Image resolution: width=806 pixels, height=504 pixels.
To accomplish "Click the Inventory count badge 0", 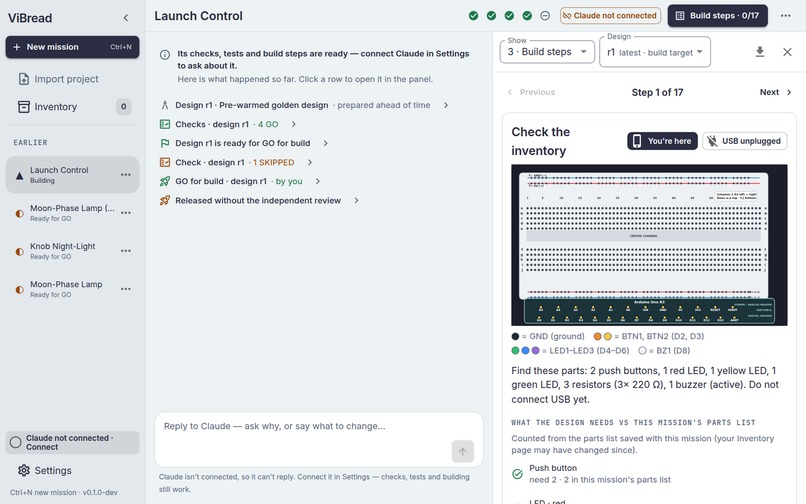I will point(123,107).
